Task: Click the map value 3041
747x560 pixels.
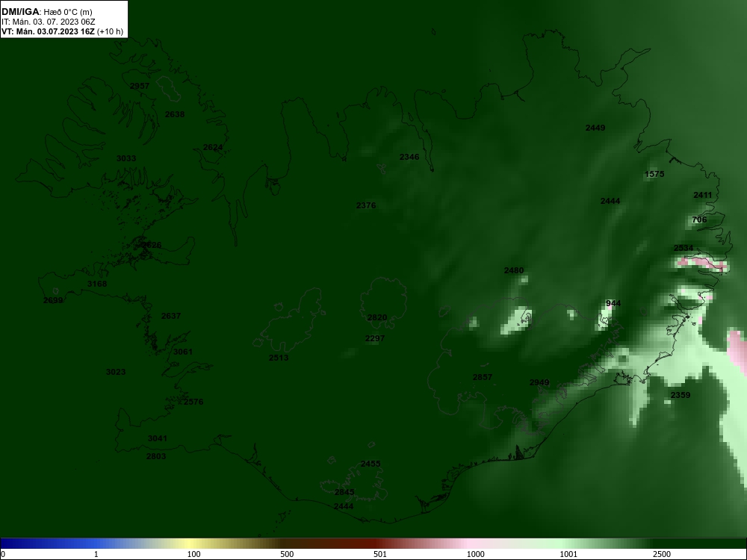Action: click(x=158, y=438)
